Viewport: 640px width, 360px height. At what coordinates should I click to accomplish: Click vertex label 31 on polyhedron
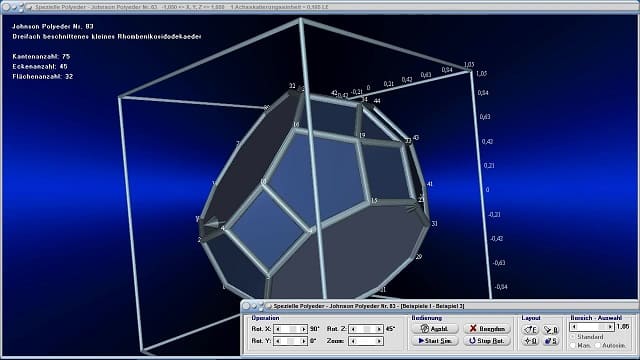point(434,224)
